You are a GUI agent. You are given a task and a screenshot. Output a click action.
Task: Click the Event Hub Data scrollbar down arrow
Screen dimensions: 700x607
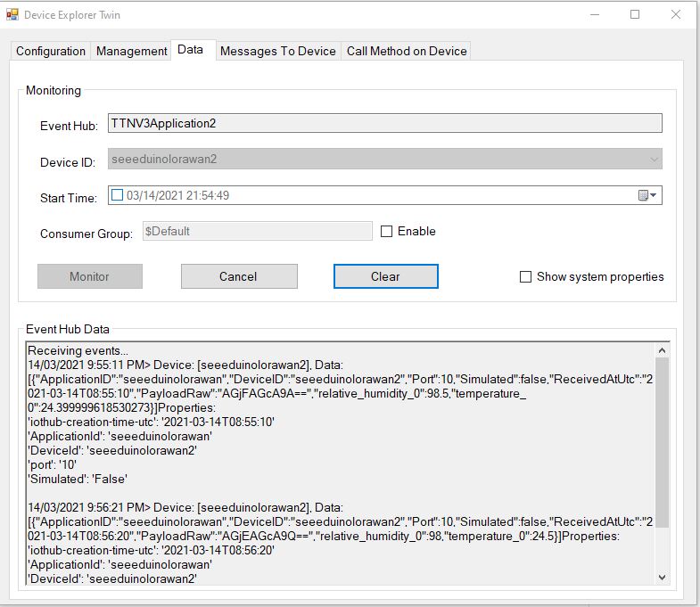(x=662, y=577)
